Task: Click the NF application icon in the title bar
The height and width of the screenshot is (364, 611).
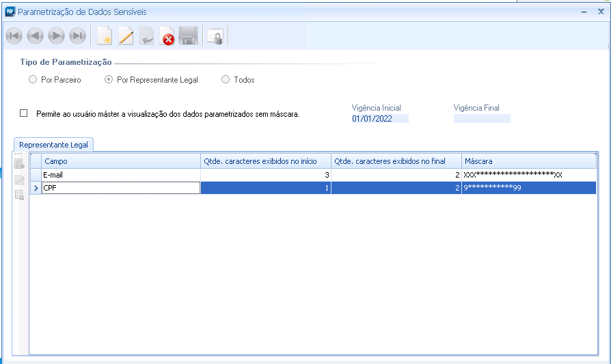Action: 10,12
